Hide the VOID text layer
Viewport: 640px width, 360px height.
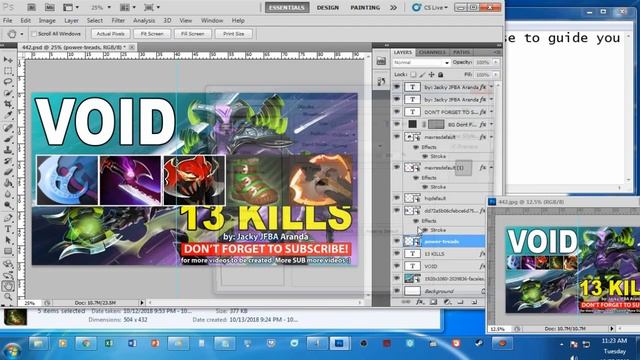tap(397, 266)
